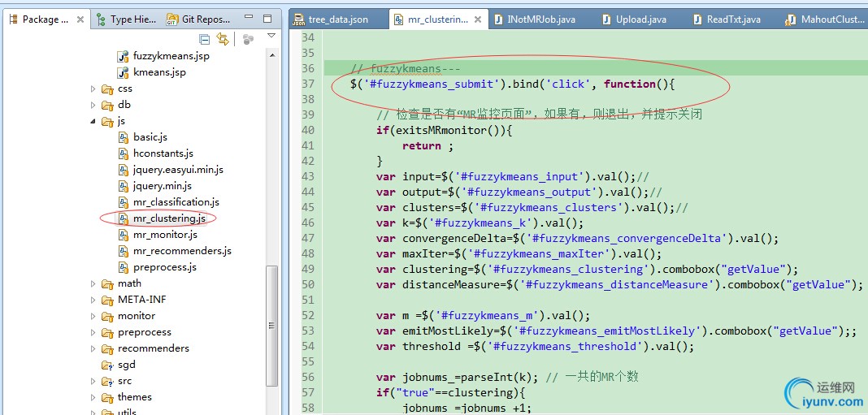Expand the src folder

pyautogui.click(x=93, y=381)
